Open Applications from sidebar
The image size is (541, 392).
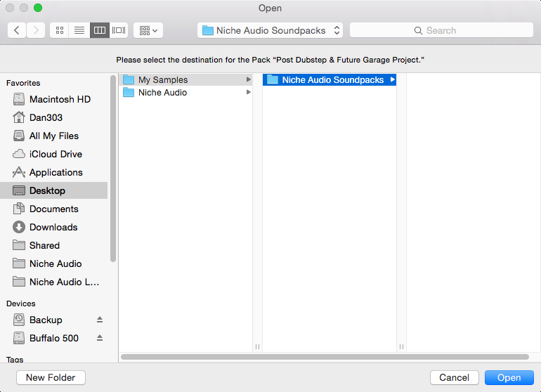pos(54,173)
